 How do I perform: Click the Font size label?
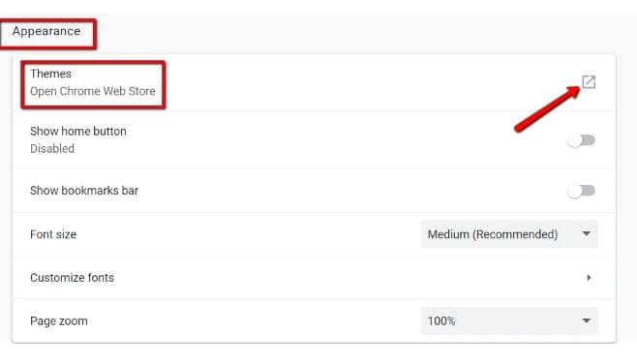click(x=53, y=234)
